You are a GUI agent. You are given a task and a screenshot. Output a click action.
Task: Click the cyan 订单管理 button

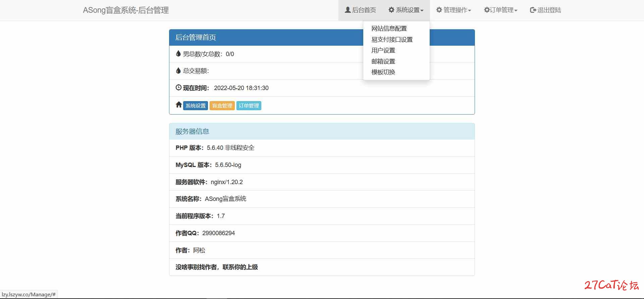click(249, 105)
